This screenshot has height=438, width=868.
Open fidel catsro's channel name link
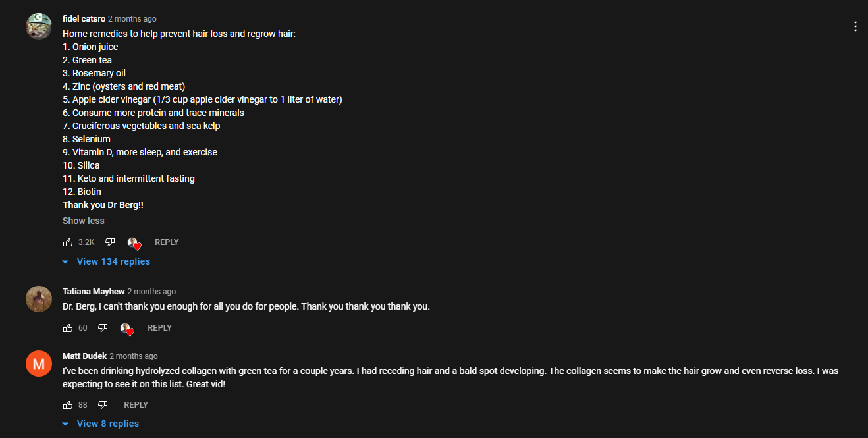[84, 19]
